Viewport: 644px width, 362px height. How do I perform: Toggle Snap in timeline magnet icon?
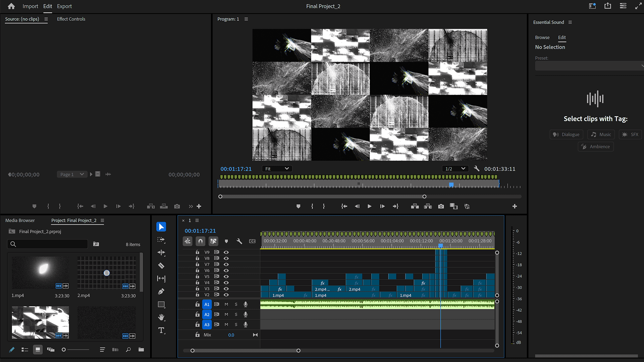tap(200, 241)
